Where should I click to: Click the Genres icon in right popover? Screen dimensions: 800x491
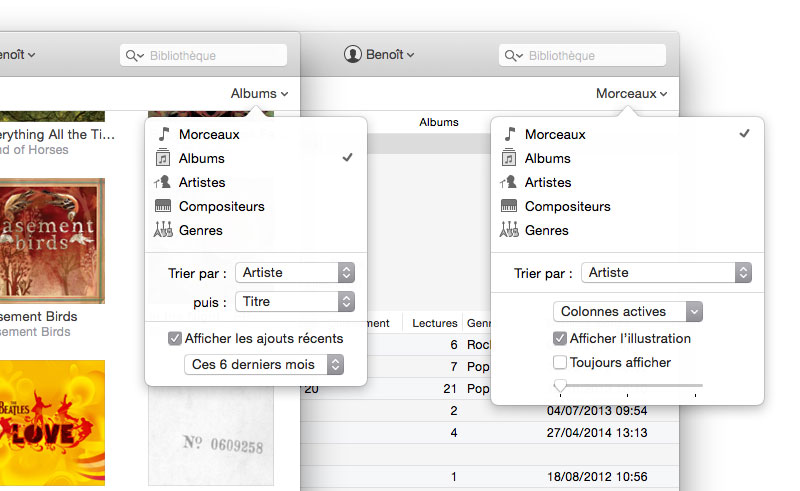[x=509, y=230]
